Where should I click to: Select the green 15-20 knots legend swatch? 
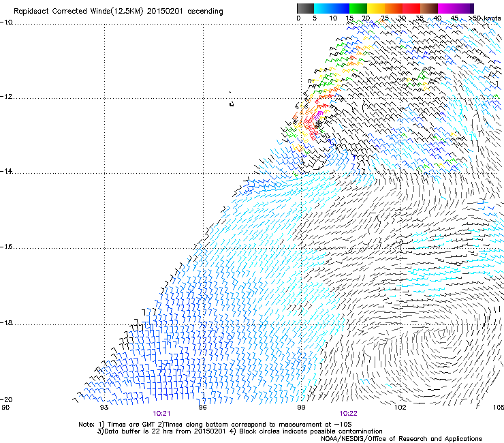tap(358, 8)
